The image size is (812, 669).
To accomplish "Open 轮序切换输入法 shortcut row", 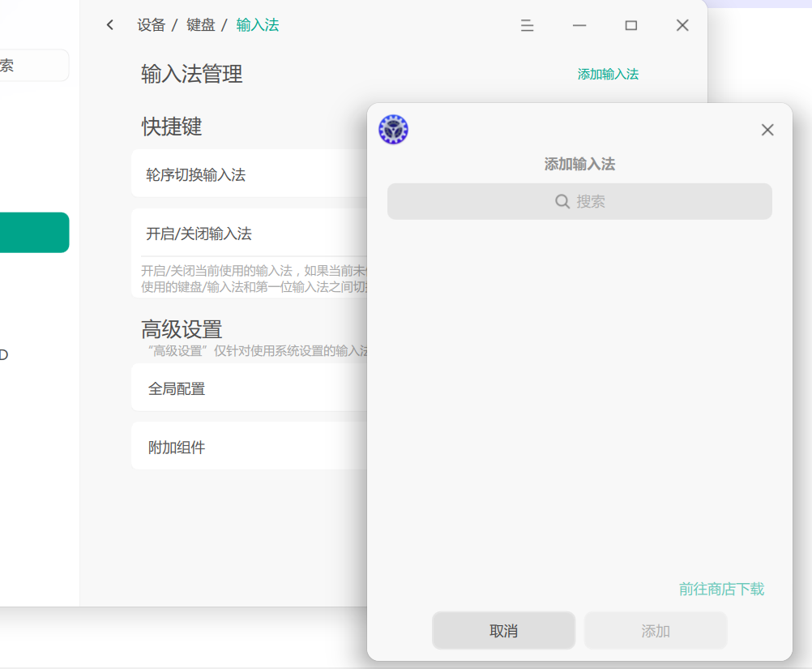I will tap(250, 174).
